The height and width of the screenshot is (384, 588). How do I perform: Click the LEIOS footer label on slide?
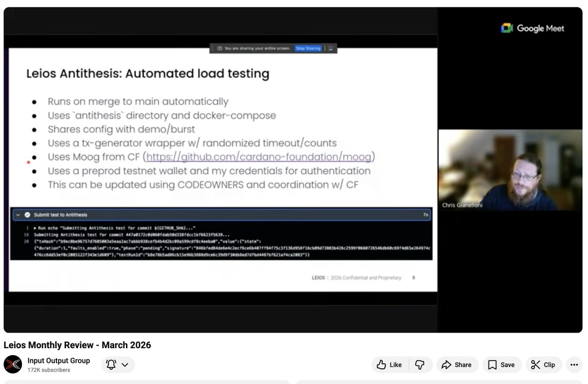click(318, 278)
